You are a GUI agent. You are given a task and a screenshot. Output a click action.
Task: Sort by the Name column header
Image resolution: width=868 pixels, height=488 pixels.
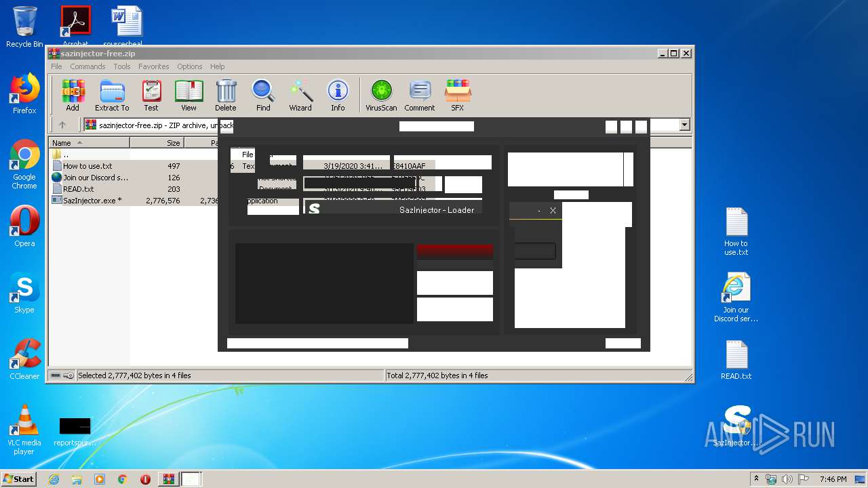90,143
